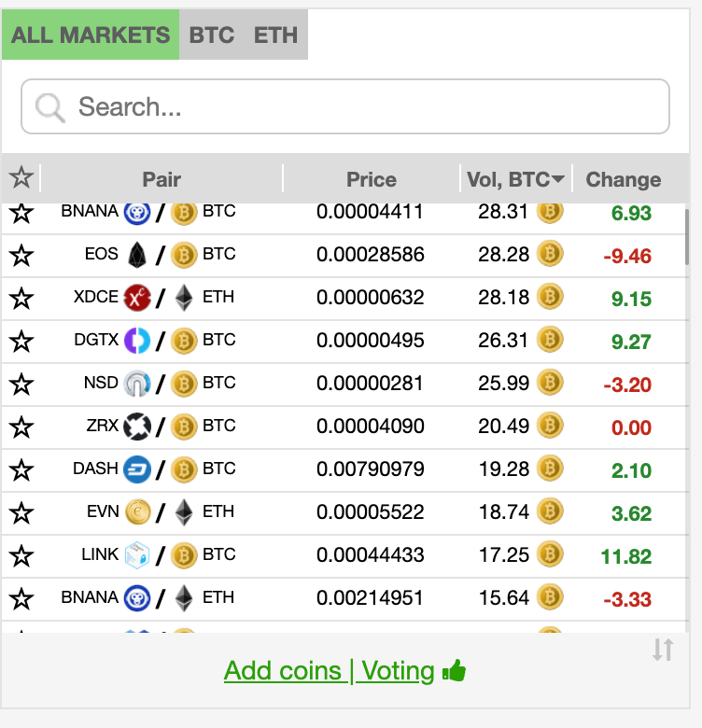
Task: Click the ZRX coin icon
Action: click(x=137, y=427)
